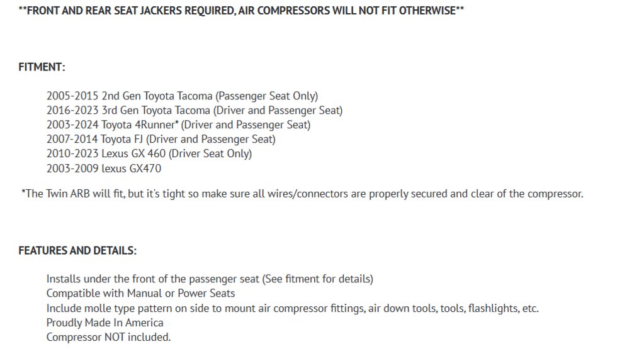Select the 2003-2024 Toyota 4Runner line
Image resolution: width=644 pixels, height=359 pixels.
(178, 124)
